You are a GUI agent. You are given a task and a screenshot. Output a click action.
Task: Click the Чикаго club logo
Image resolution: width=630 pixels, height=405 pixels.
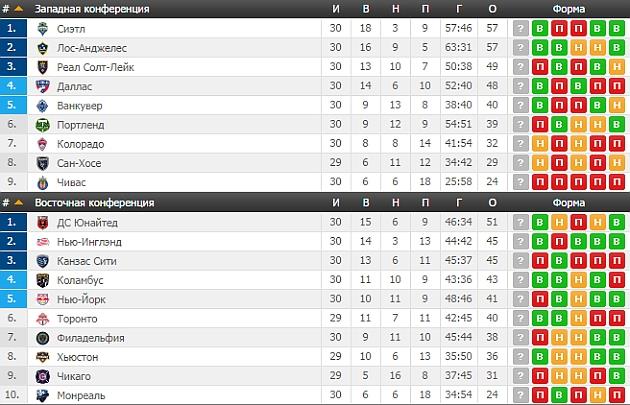(x=43, y=377)
